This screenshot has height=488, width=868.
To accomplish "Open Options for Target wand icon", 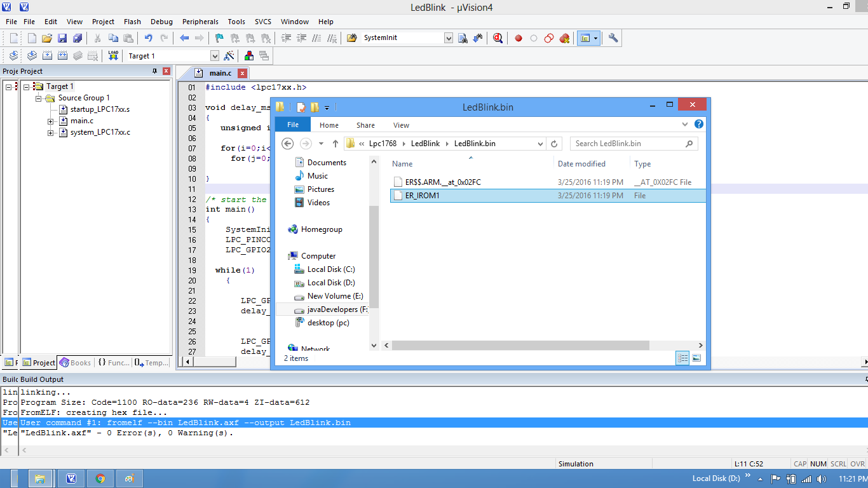I will [x=229, y=56].
